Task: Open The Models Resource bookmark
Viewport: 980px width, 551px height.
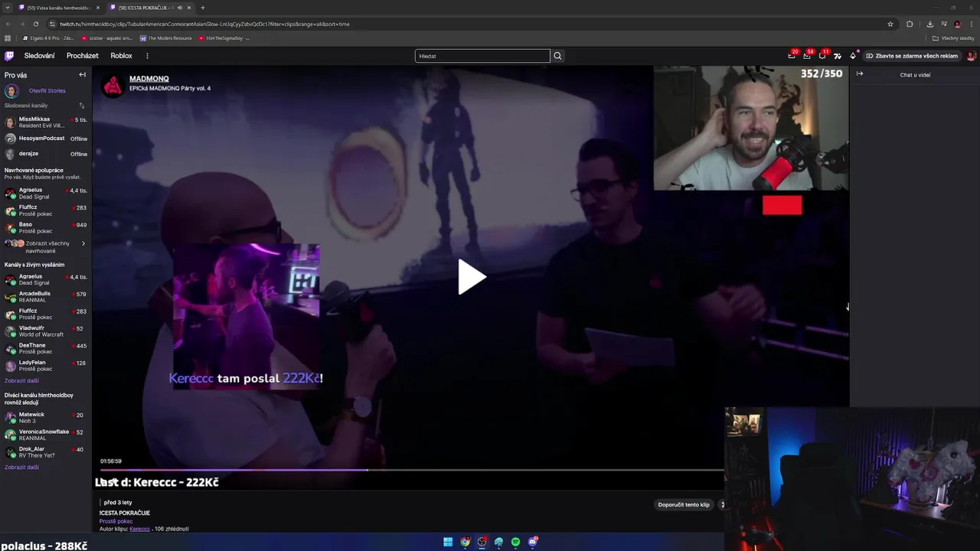Action: [166, 38]
